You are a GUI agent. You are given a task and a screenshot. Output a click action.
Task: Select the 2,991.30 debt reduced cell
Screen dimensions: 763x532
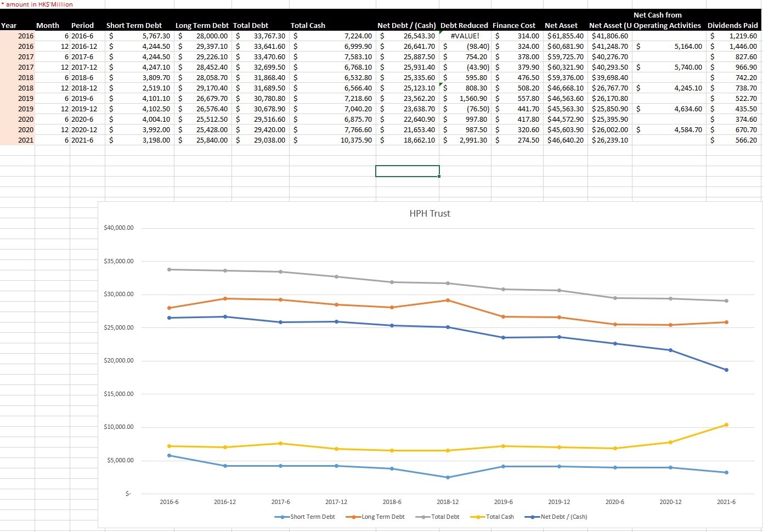pyautogui.click(x=465, y=140)
